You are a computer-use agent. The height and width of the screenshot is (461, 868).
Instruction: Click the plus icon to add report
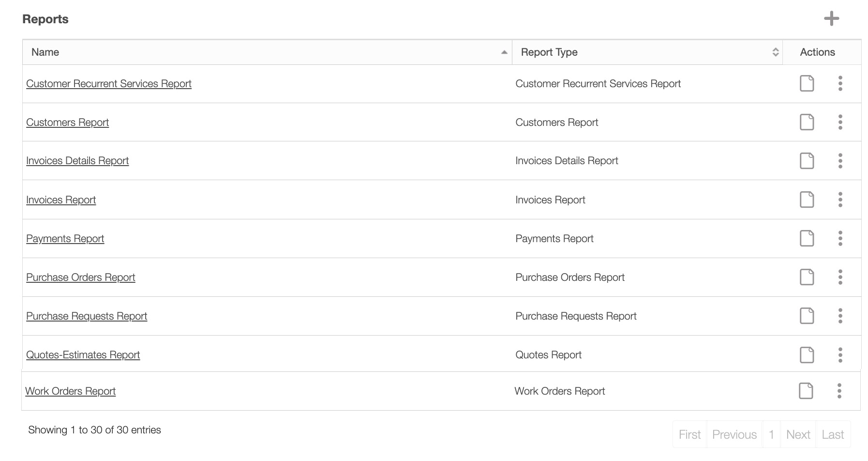coord(831,19)
